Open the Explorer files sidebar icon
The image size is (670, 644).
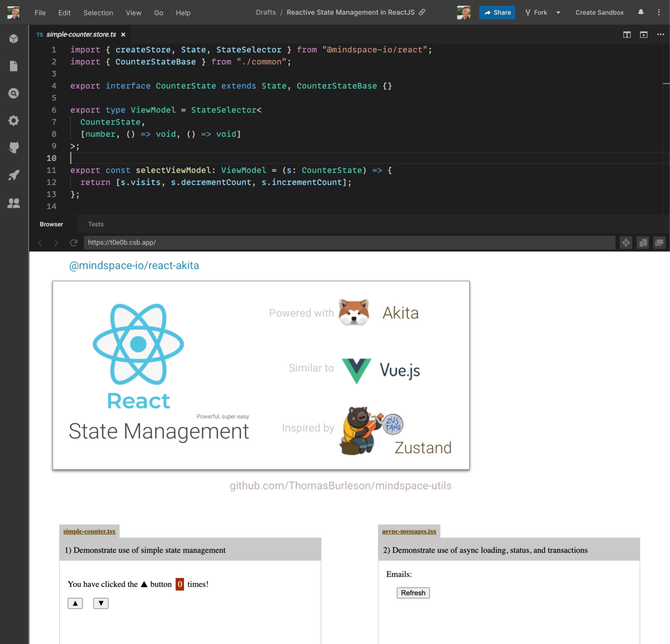point(14,66)
